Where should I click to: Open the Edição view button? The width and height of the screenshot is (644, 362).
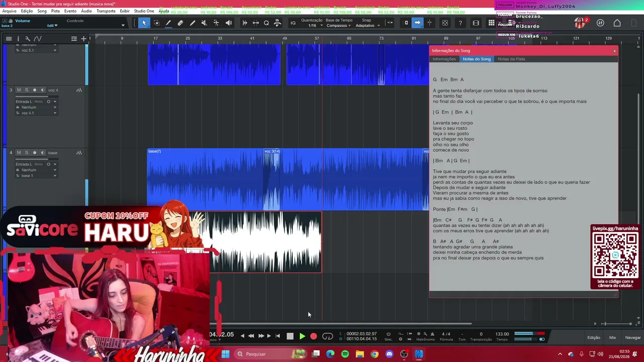point(594,337)
